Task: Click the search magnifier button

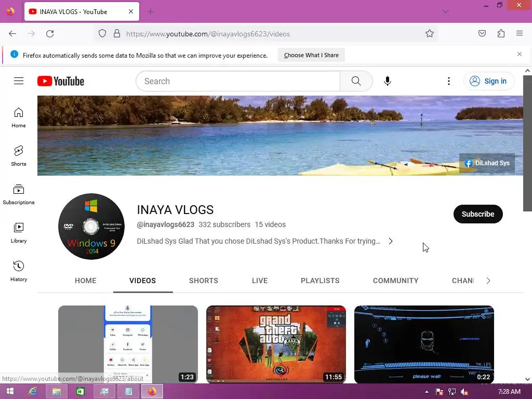Action: [x=356, y=81]
